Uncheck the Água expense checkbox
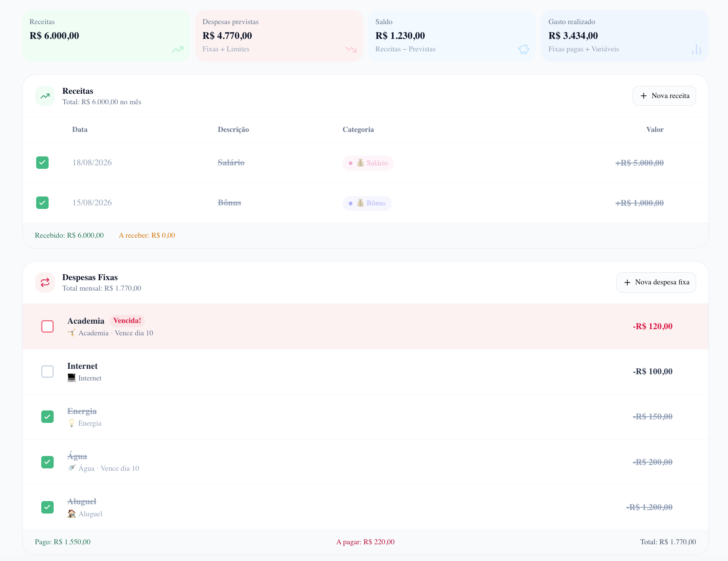 [47, 462]
